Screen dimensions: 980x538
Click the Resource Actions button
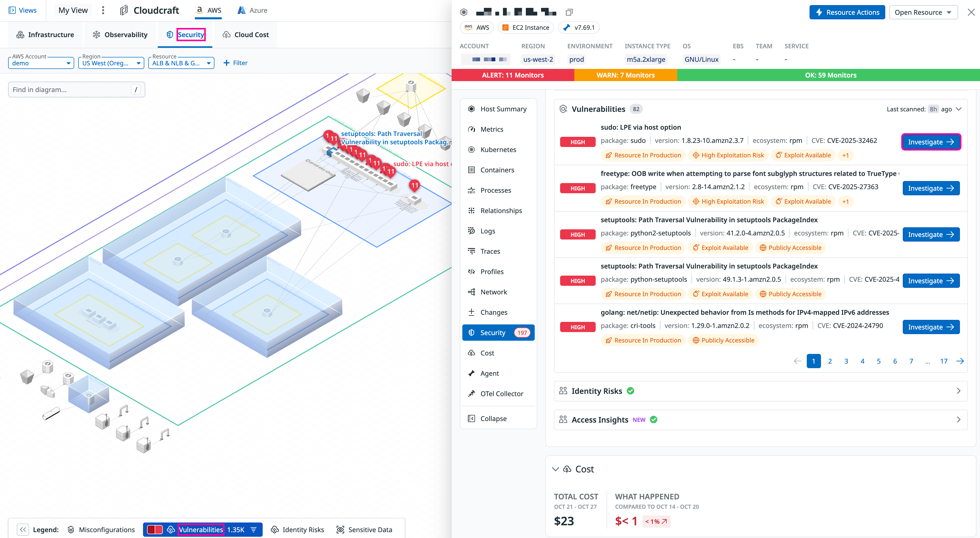[847, 12]
